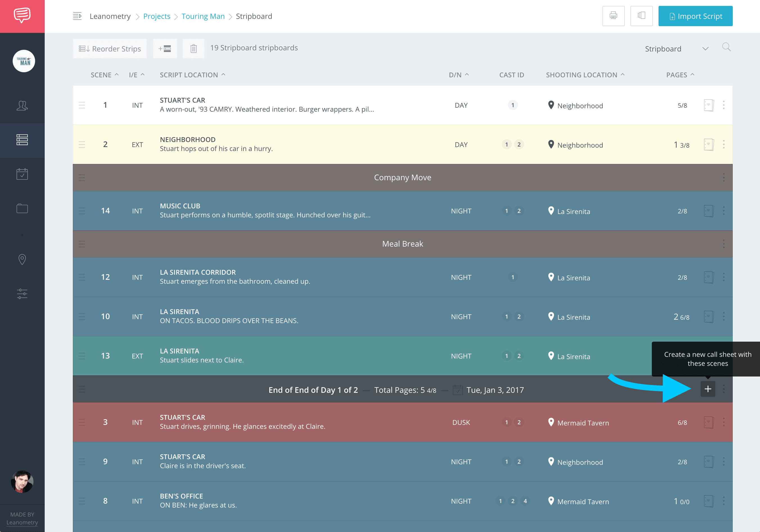
Task: Open the contacts sidebar icon
Action: coord(22,106)
